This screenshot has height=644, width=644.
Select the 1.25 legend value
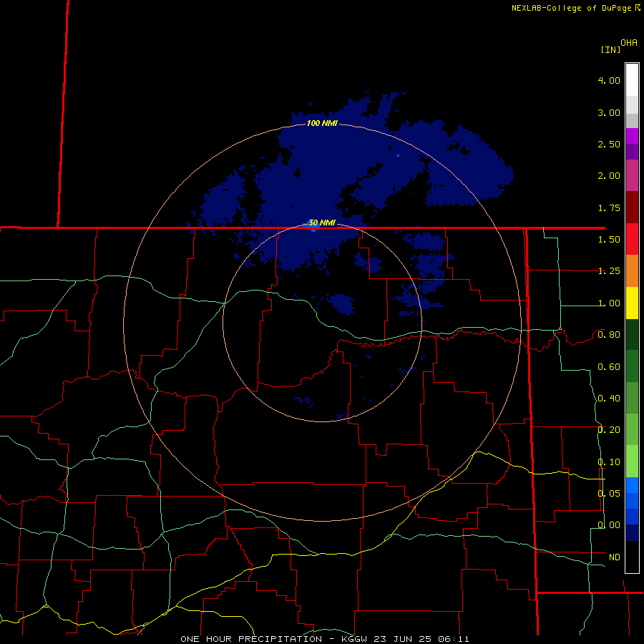pos(609,271)
